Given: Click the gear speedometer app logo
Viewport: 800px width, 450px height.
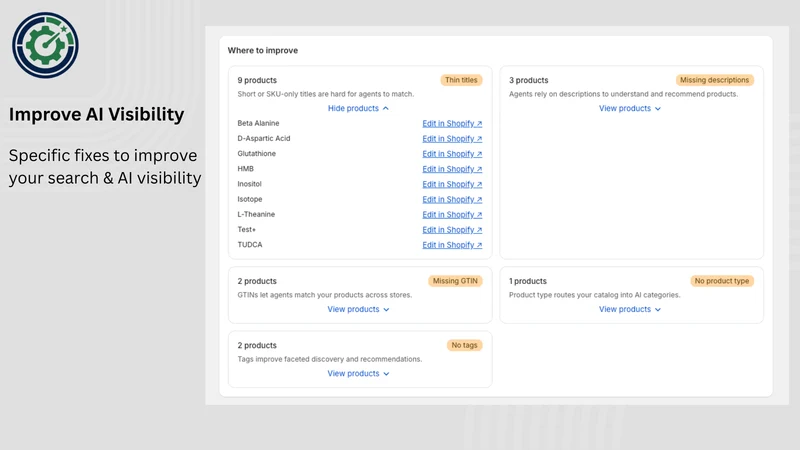Looking at the screenshot, I should coord(45,45).
